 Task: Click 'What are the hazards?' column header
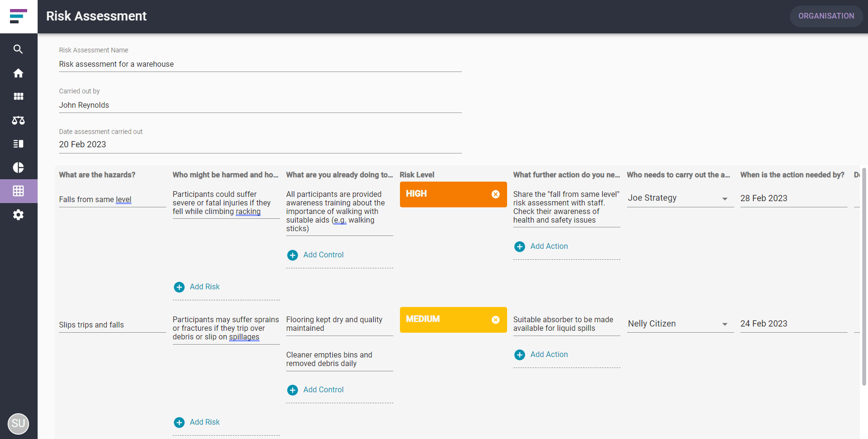point(97,175)
